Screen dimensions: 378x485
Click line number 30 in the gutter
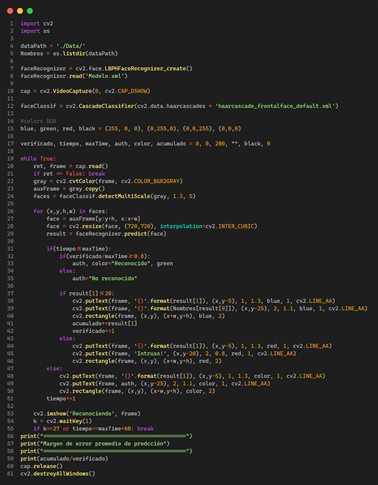point(10,241)
